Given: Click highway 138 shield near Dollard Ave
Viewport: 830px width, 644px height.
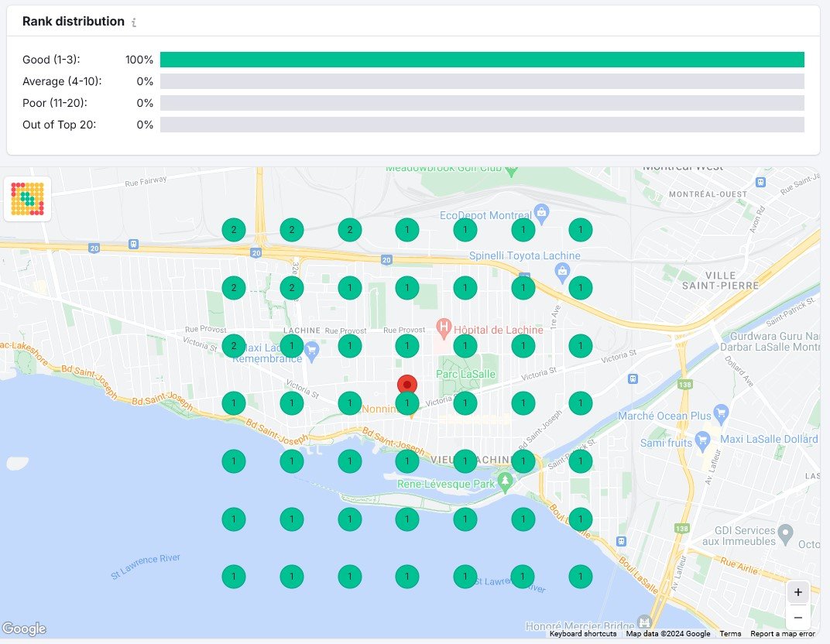Looking at the screenshot, I should click(685, 385).
